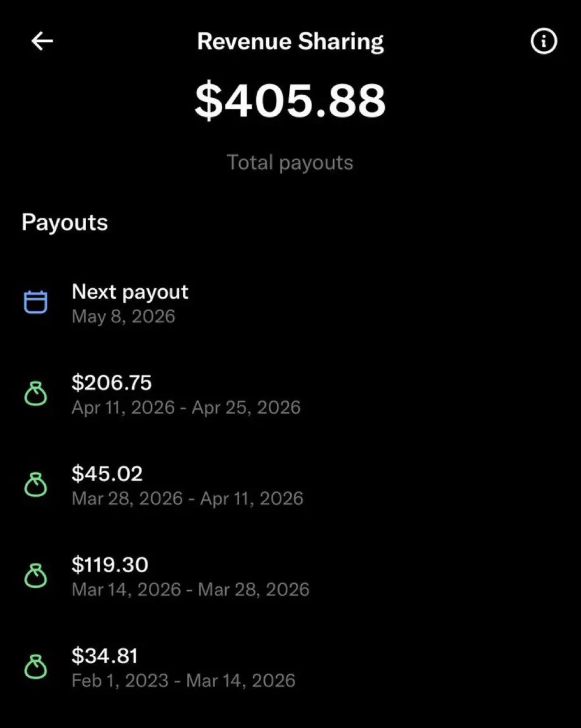Screen dimensions: 581x728
Task: Click the money bag icon for $119.30
Action: pos(35,576)
